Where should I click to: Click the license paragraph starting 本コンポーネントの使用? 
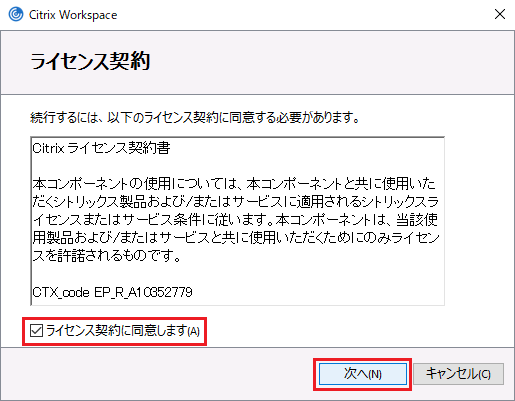click(236, 220)
